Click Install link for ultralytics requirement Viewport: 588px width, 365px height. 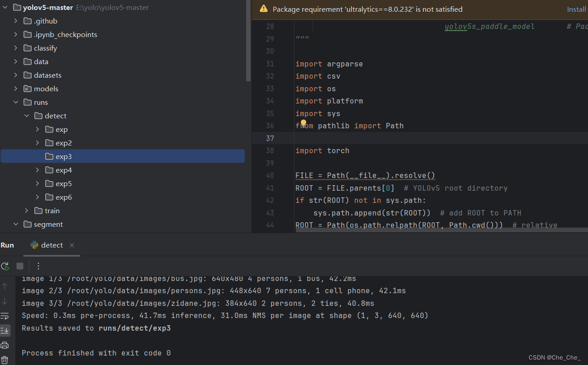click(x=576, y=9)
